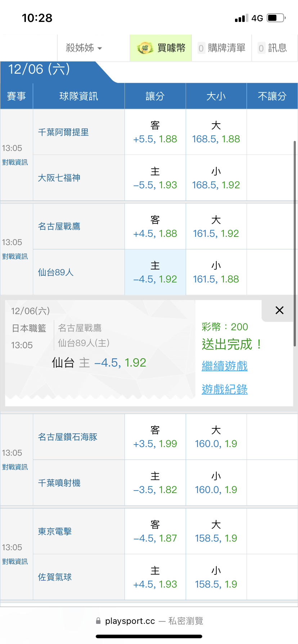298x644 pixels.
Task: Pick under 161.5 for the 仙台 game
Action: point(216,272)
